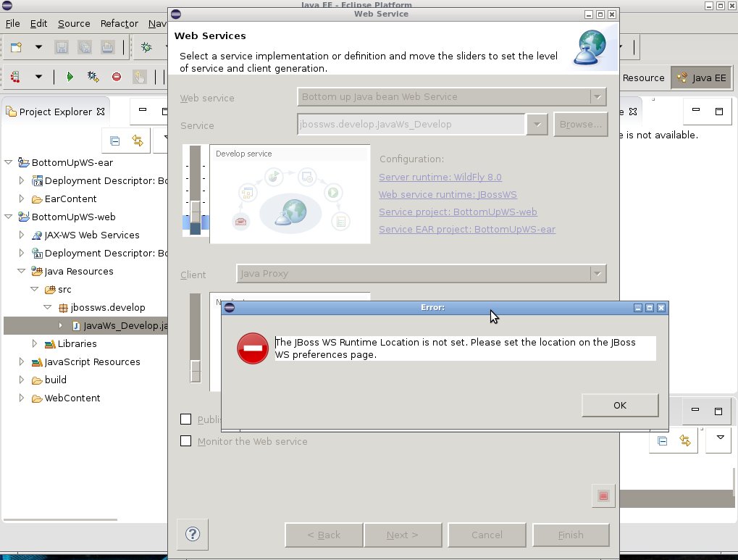
Task: Open view menu arrow in bottom-right panel
Action: coord(720,438)
